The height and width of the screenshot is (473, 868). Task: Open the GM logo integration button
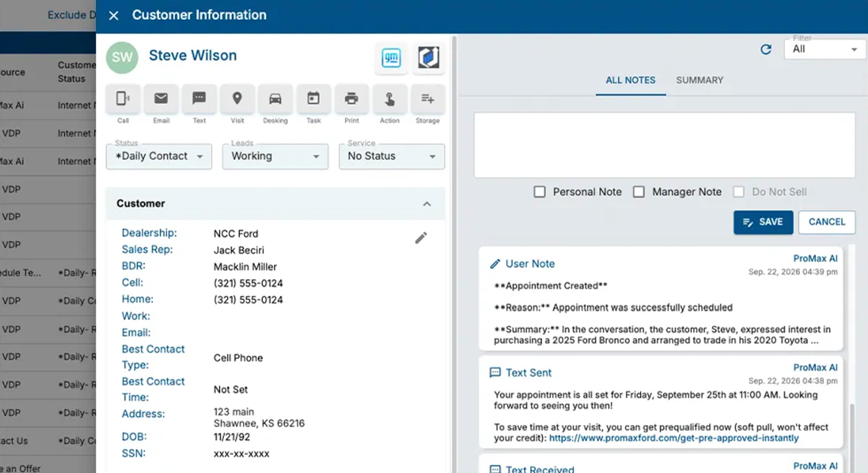point(391,58)
